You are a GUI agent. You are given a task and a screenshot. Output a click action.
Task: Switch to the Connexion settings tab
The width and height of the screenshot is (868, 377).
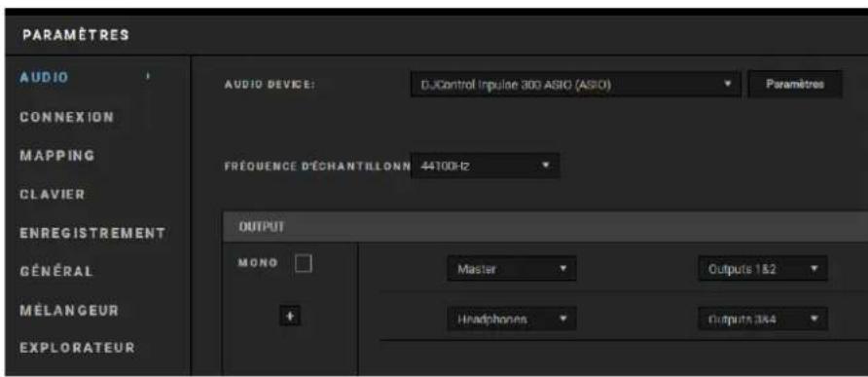click(x=66, y=118)
